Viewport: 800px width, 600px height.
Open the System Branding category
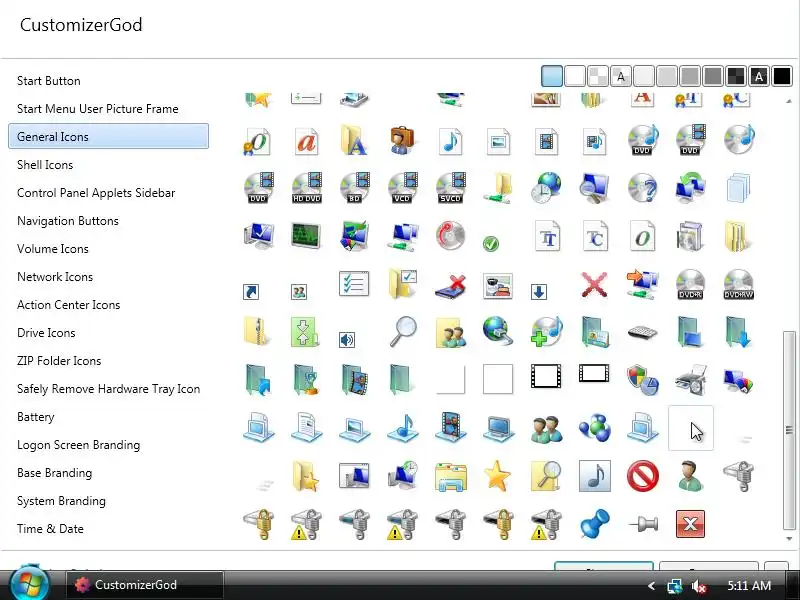tap(108, 501)
